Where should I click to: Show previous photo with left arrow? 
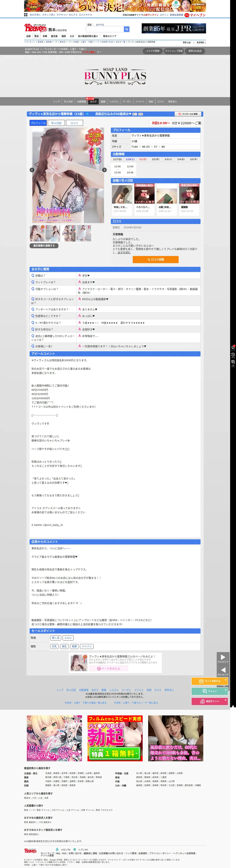32,170
